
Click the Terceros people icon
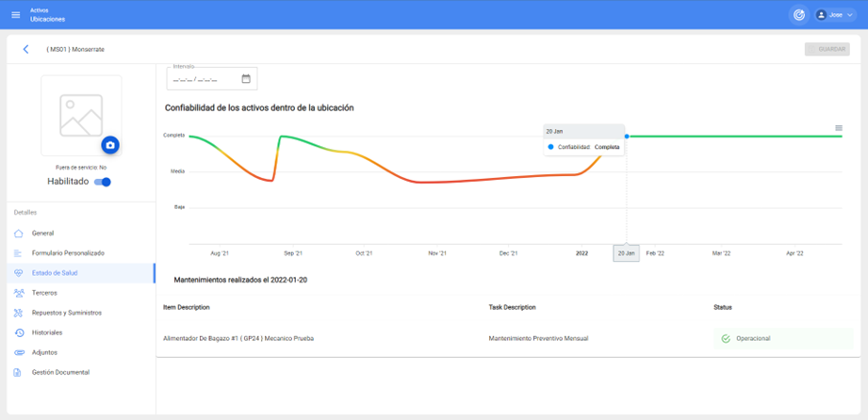coord(19,293)
